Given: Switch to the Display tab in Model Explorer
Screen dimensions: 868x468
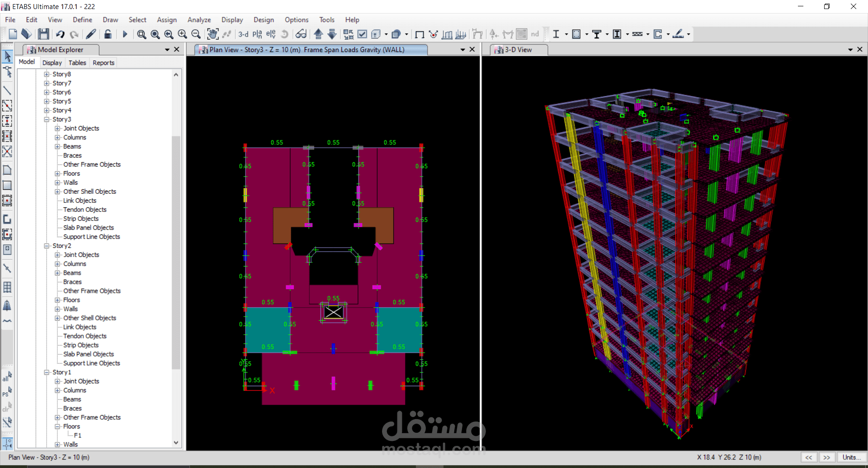Looking at the screenshot, I should click(52, 63).
